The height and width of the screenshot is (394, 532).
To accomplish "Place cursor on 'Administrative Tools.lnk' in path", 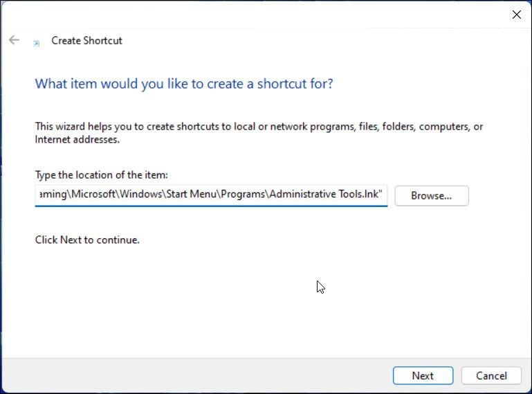I will (x=324, y=194).
